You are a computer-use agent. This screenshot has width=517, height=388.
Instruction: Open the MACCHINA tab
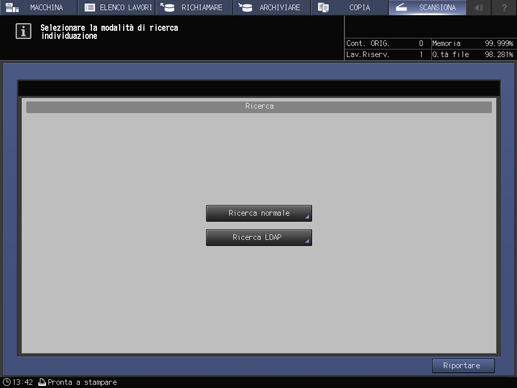tap(38, 7)
